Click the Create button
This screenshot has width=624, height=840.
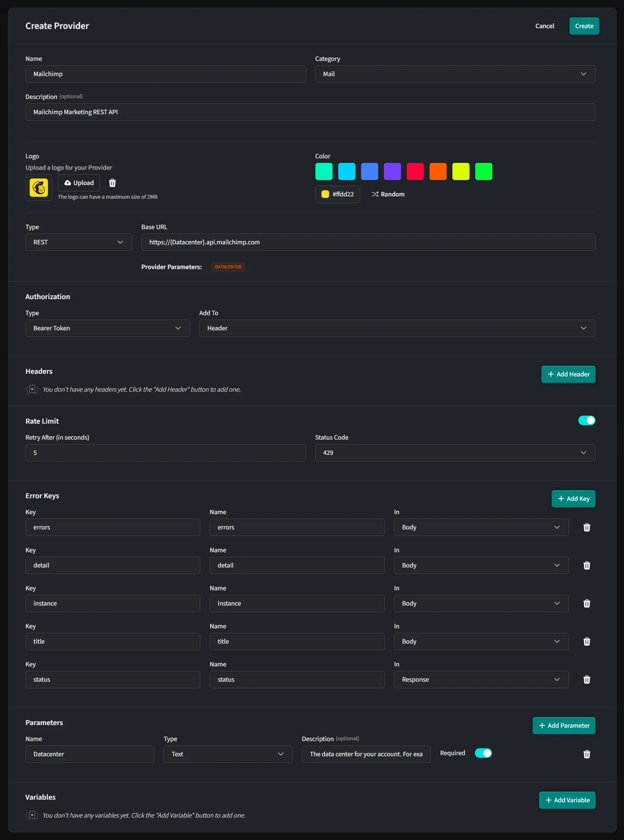[584, 26]
